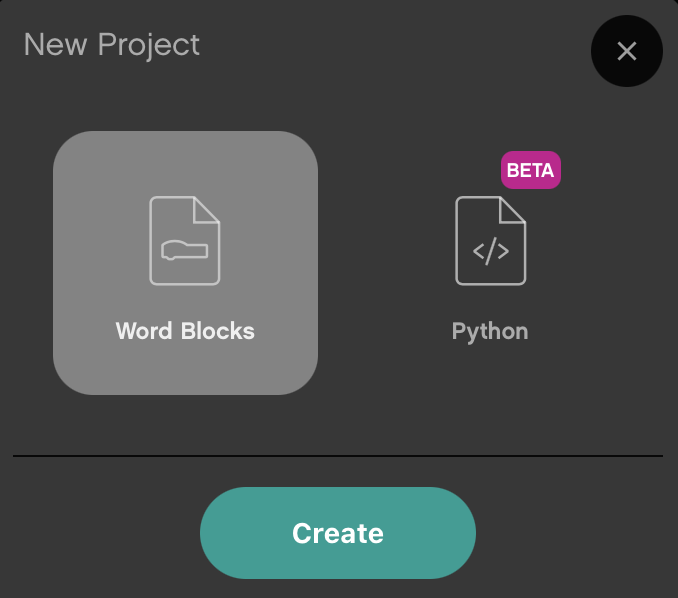Image resolution: width=678 pixels, height=598 pixels.
Task: Click the horizontal divider above Create
Action: (338, 456)
